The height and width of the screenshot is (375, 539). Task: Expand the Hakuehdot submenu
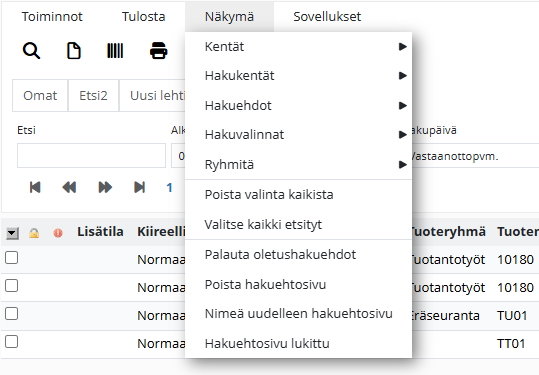click(x=298, y=105)
